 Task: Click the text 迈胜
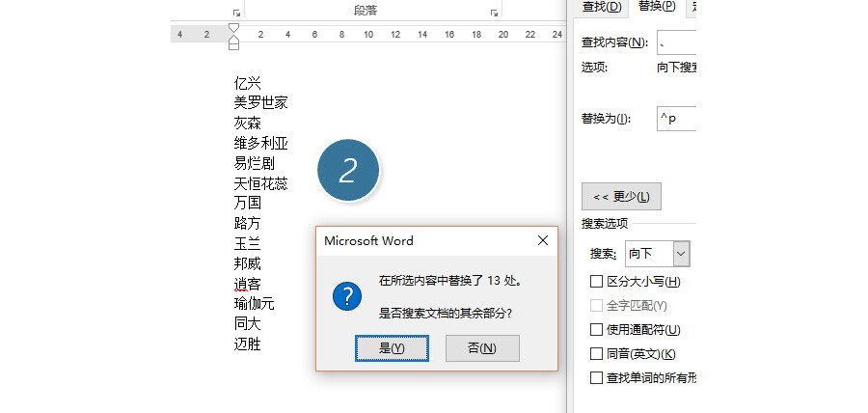(x=248, y=344)
